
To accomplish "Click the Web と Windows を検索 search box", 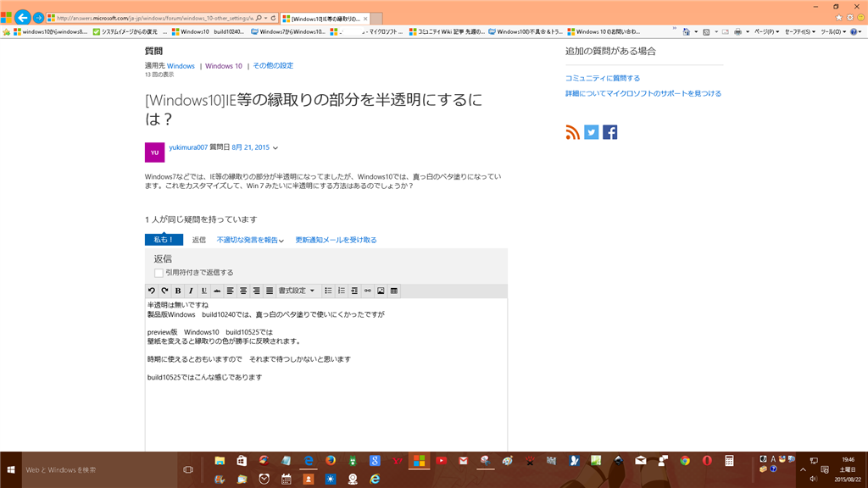I will click(100, 469).
